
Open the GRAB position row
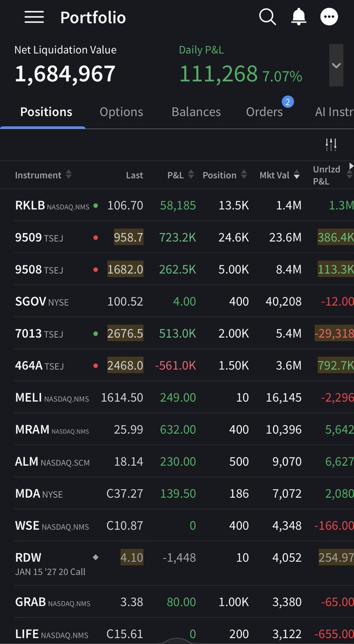click(x=177, y=602)
